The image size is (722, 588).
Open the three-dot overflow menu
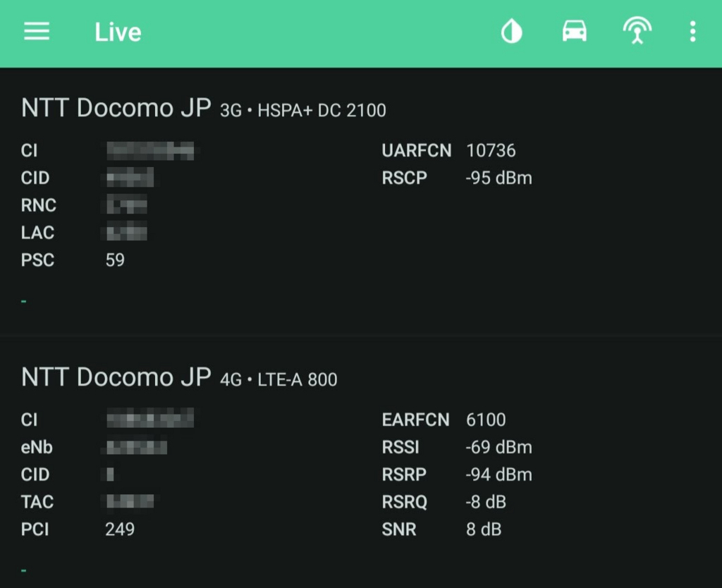[x=692, y=31]
